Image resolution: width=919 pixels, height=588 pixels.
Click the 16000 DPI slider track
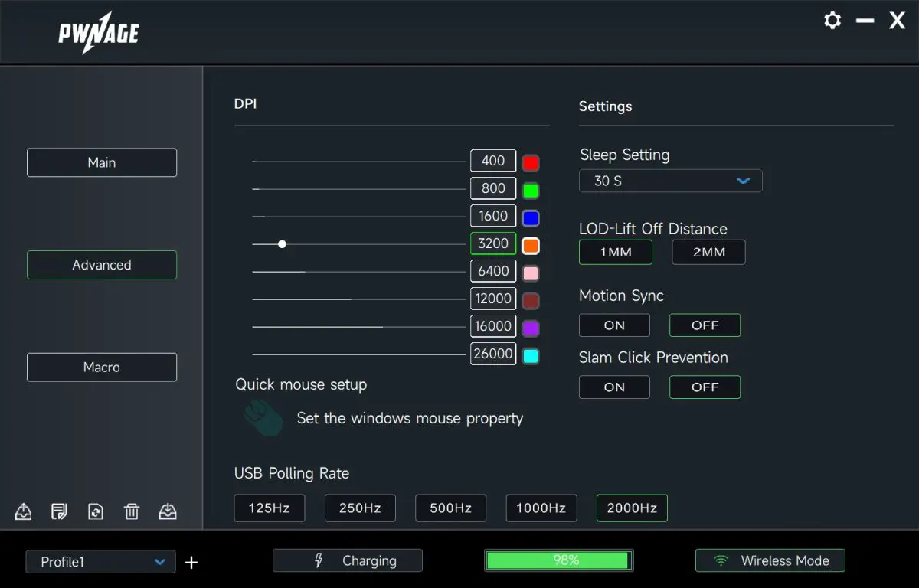click(359, 327)
